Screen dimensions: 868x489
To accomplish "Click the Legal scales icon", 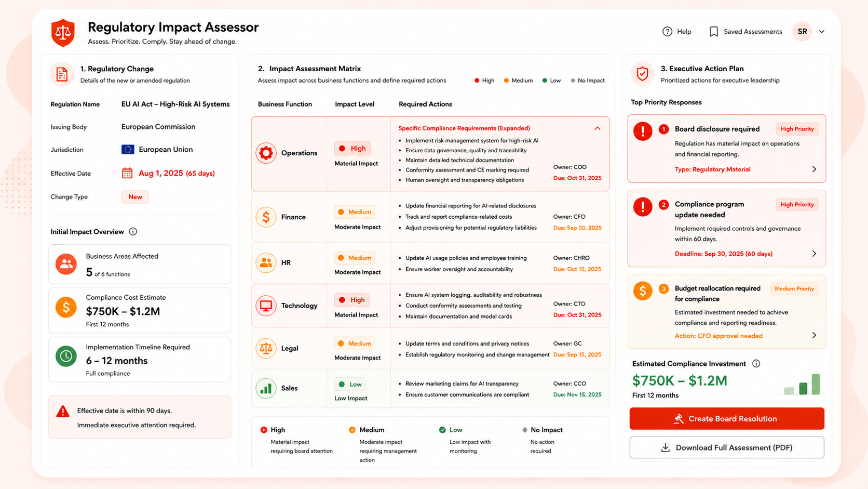I will [x=266, y=348].
